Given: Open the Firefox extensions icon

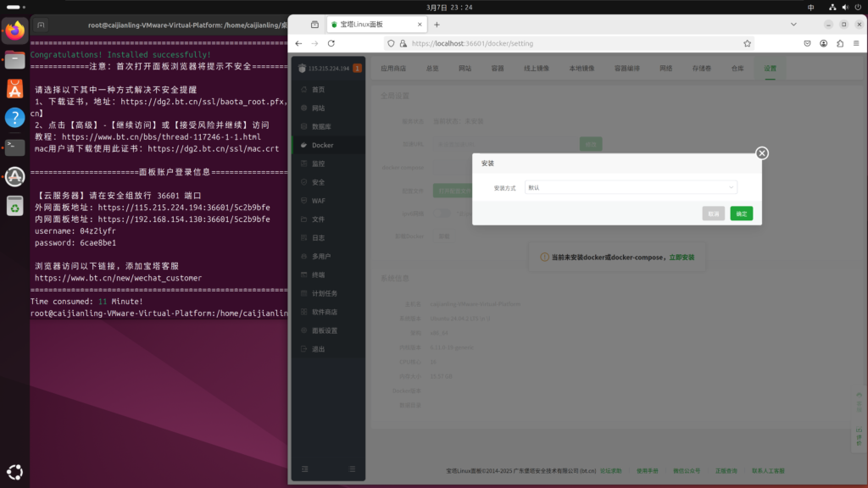Looking at the screenshot, I should 840,43.
